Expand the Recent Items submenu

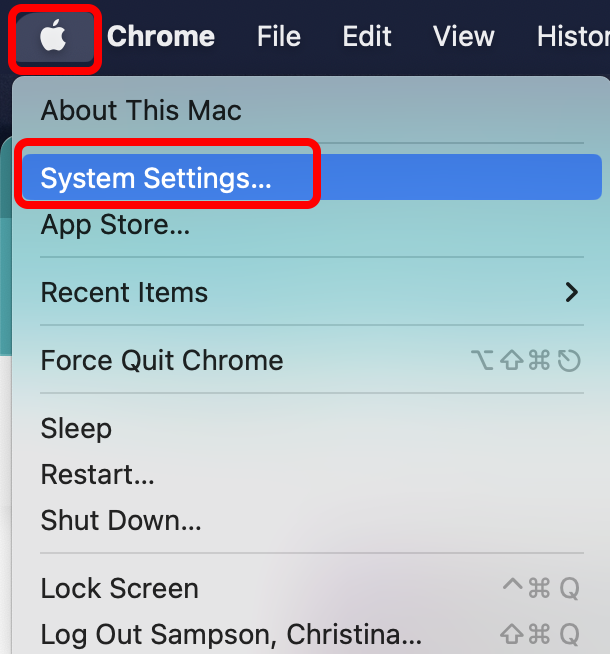click(x=312, y=292)
